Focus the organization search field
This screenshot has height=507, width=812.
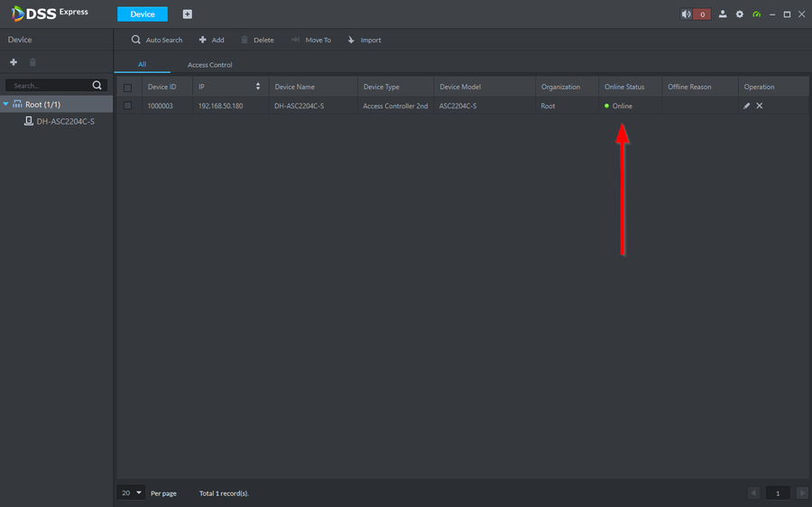pos(49,86)
